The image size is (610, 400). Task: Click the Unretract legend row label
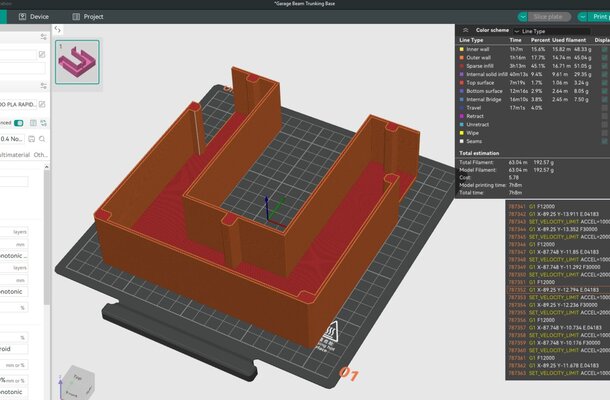tap(477, 125)
